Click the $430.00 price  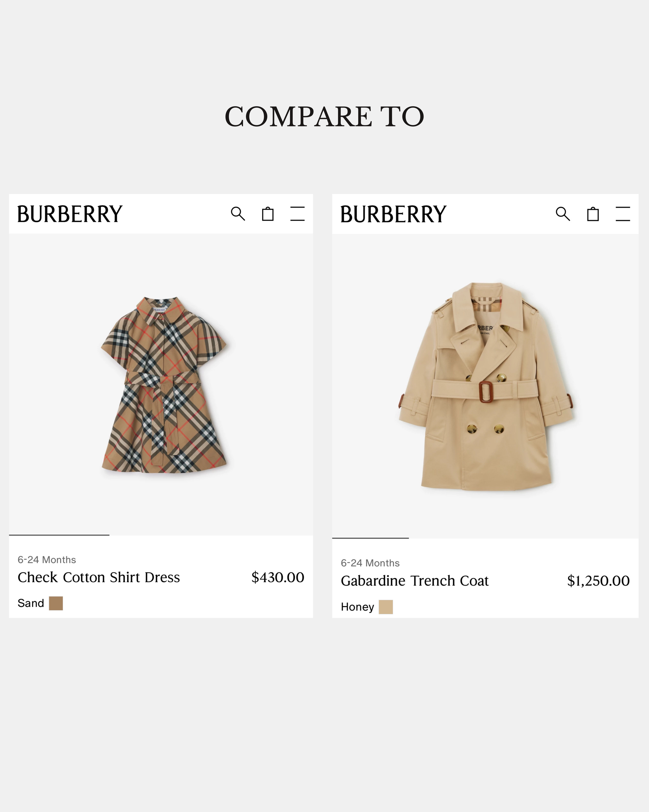pos(277,577)
